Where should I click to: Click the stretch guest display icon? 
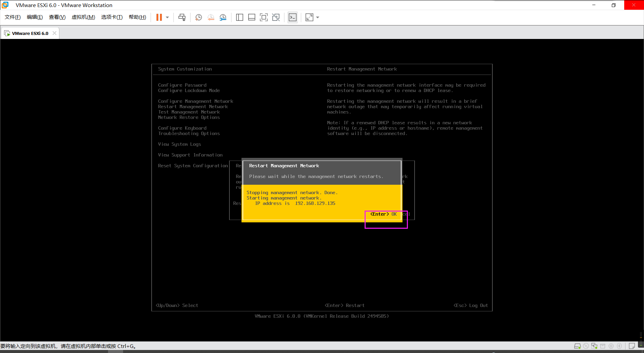(x=309, y=17)
